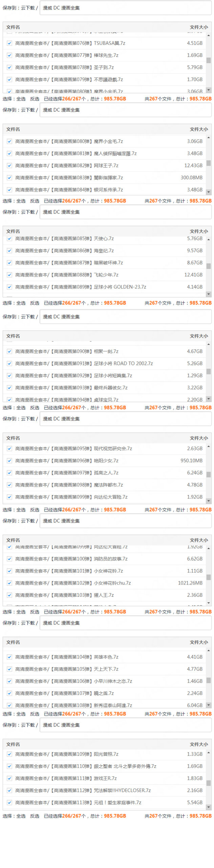
Task: Toggle the 闇影指揮家.7z checkbox
Action: [x=9, y=177]
